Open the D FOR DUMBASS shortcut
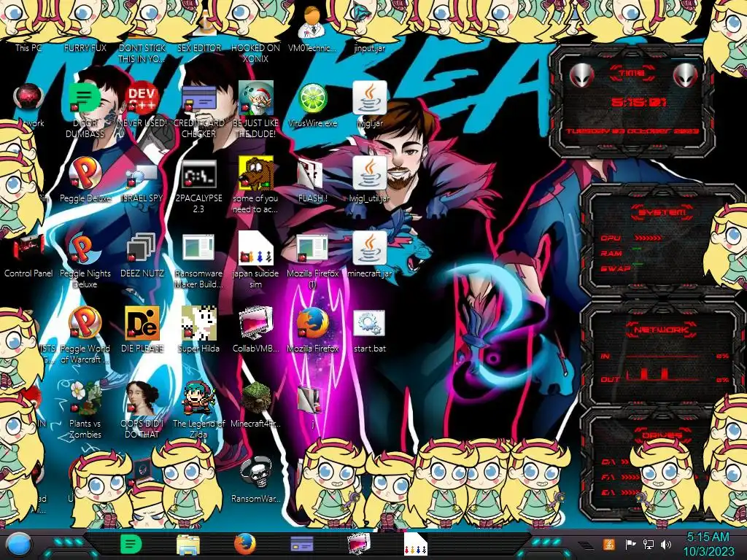The image size is (747, 560). pyautogui.click(x=85, y=109)
